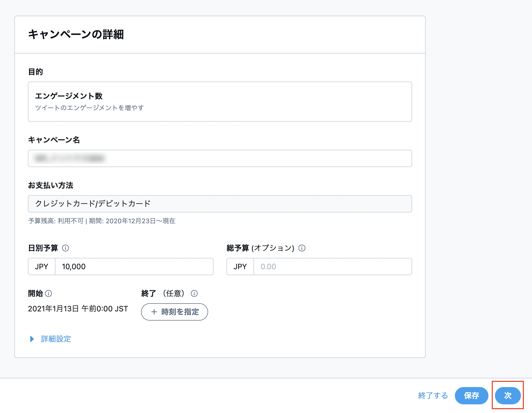This screenshot has height=413, width=532.
Task: Click the キャンペーンの詳細 panel heading
Action: coord(77,33)
